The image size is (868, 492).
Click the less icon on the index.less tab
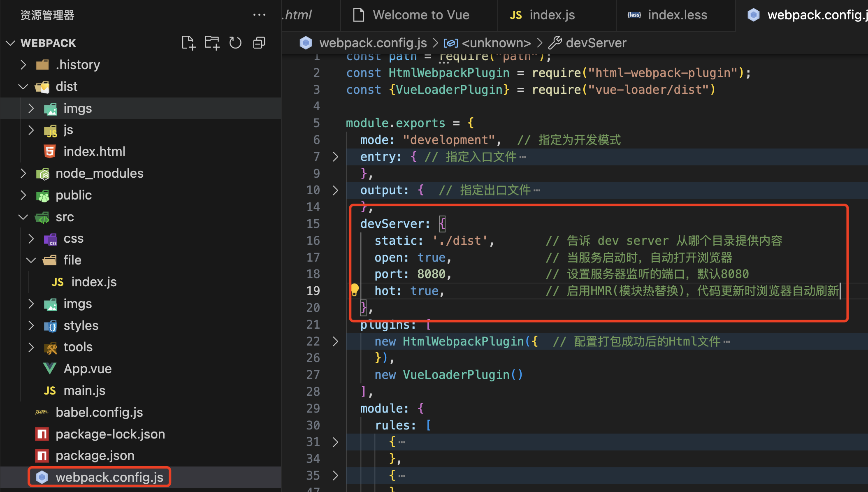[x=634, y=15]
